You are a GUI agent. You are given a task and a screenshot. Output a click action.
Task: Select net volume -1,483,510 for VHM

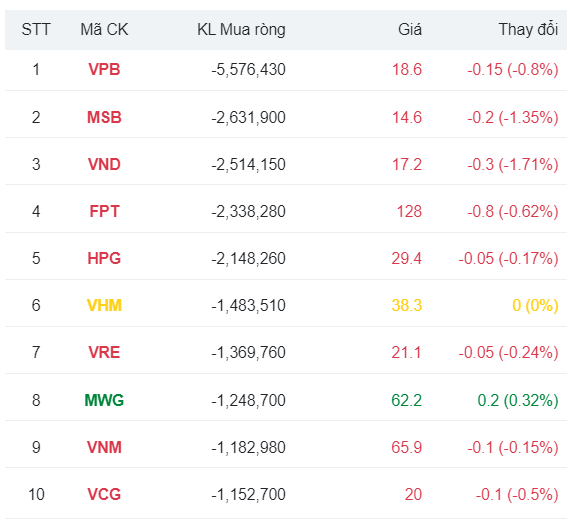coord(248,305)
